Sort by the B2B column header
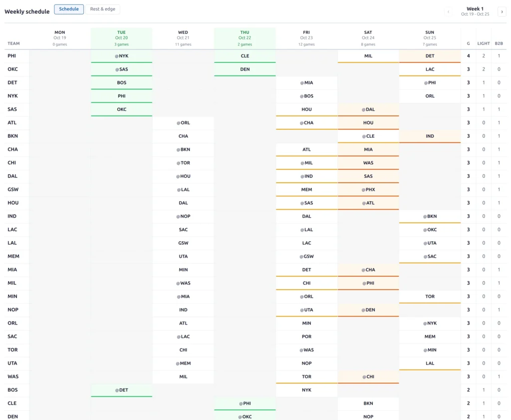The image size is (511, 420). pos(499,43)
